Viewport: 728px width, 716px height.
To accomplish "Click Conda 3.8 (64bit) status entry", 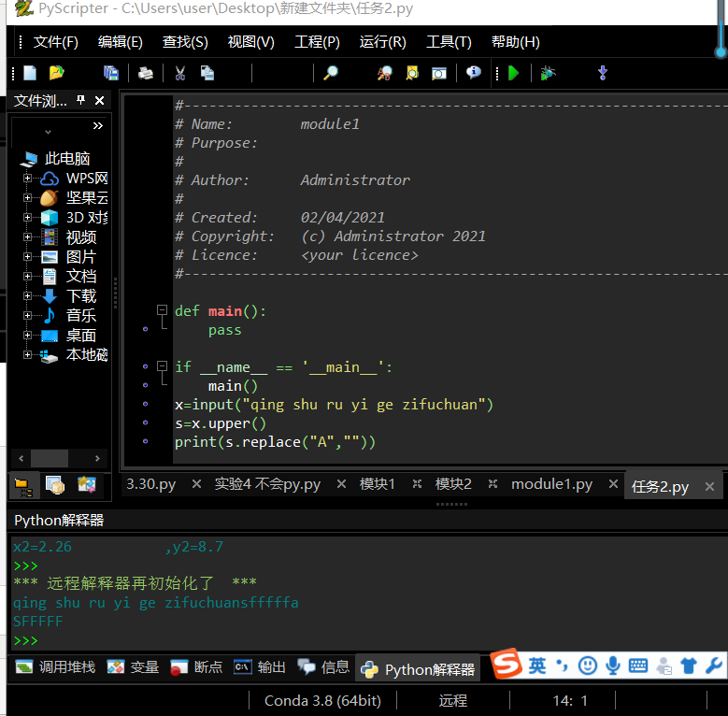I will (322, 700).
